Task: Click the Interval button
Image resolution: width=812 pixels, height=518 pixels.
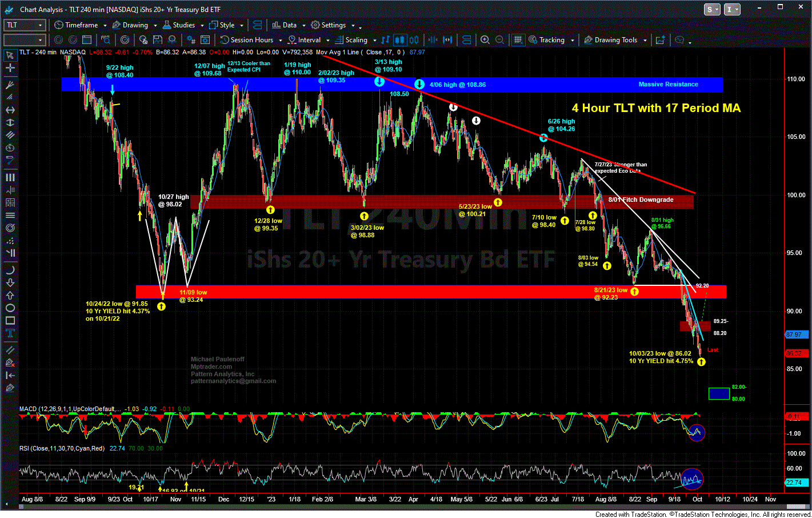Action: click(x=305, y=40)
